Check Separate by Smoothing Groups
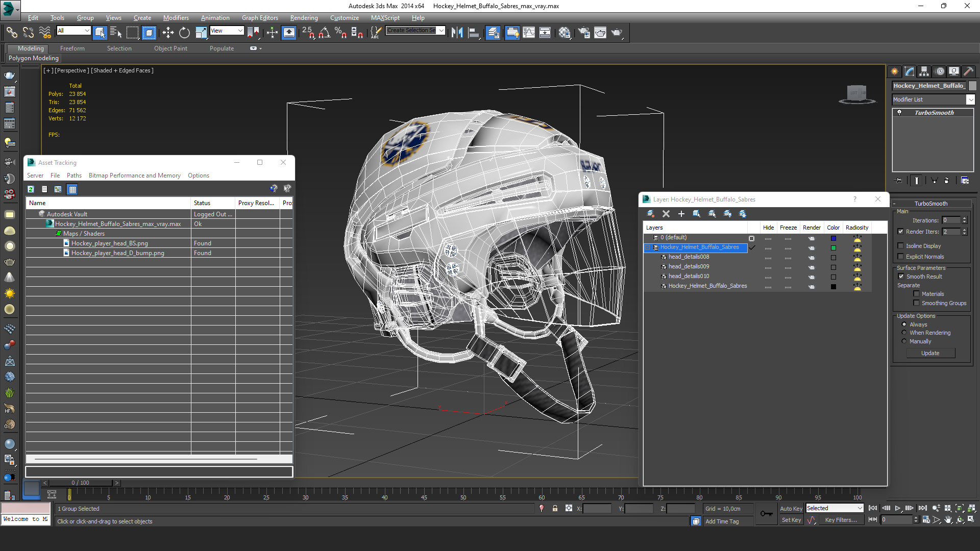The width and height of the screenshot is (980, 551). point(916,303)
